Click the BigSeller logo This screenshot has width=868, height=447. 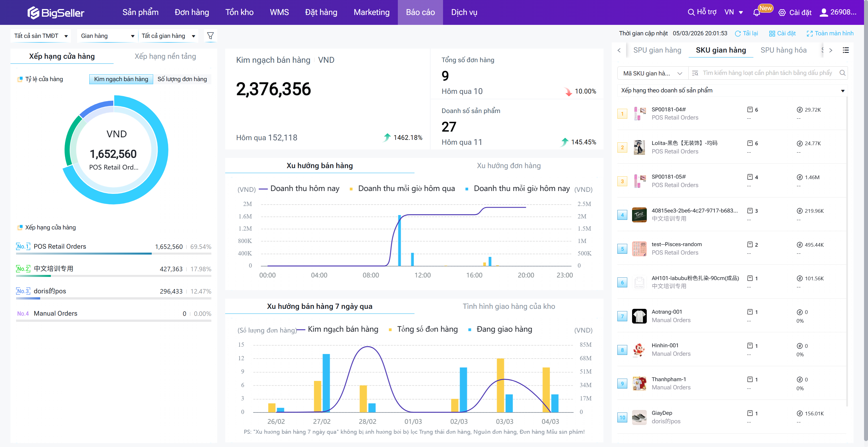[56, 12]
